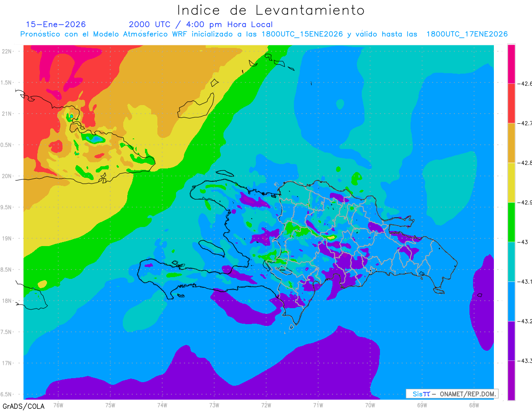
Task: Click the '-43' legend value
Action: [x=523, y=242]
